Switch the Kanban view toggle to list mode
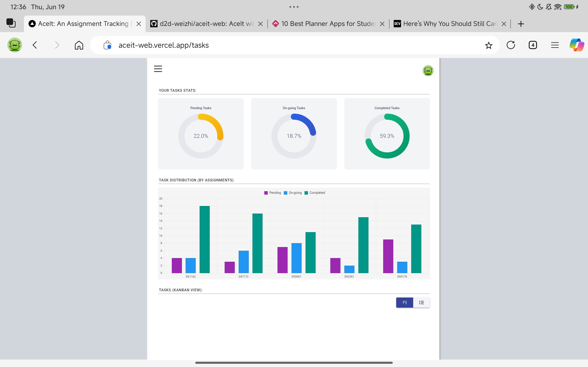Image resolution: width=588 pixels, height=367 pixels. 421,303
